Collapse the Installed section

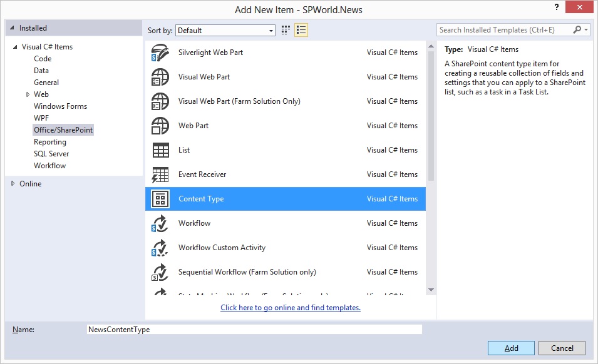click(x=13, y=28)
